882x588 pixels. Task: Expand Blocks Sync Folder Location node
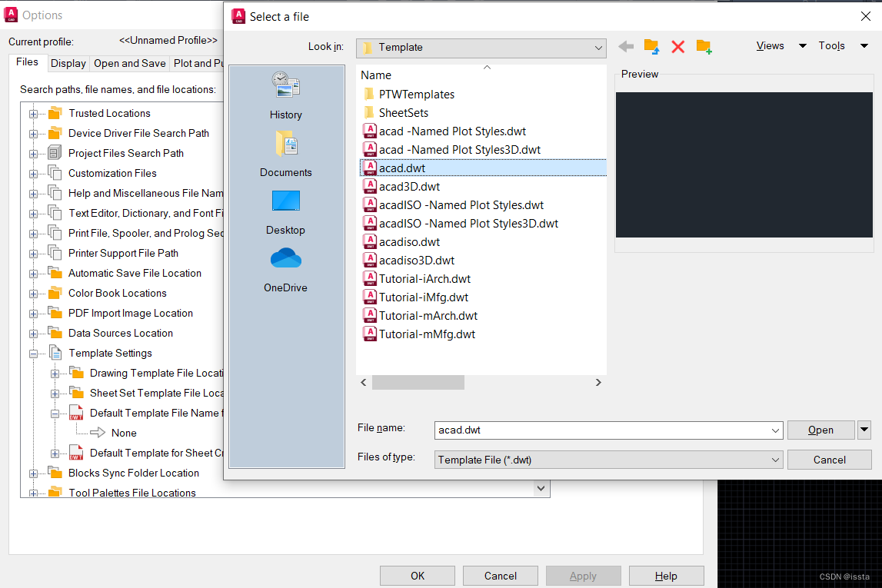[x=34, y=474]
